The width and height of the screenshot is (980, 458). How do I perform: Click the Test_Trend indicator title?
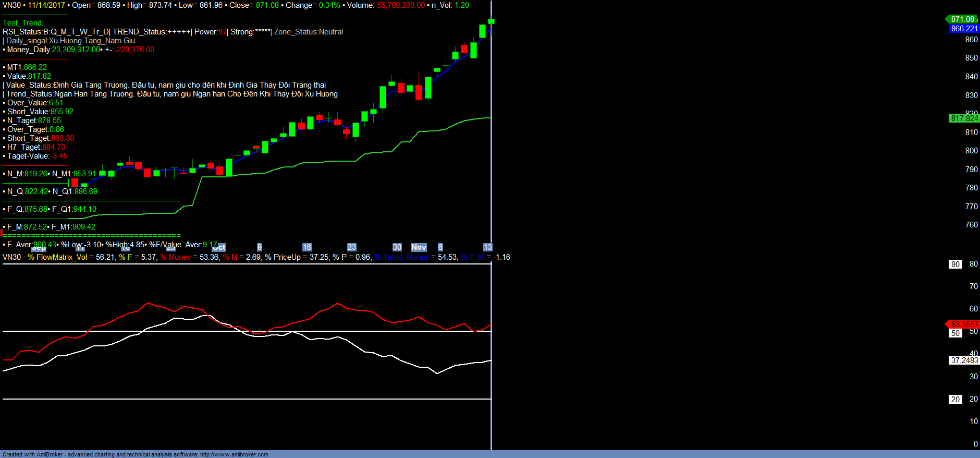pos(23,23)
